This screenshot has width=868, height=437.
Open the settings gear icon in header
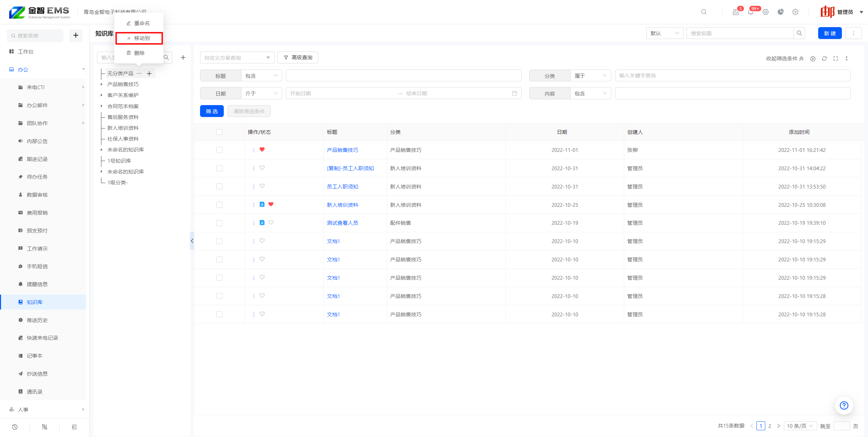[x=766, y=12]
